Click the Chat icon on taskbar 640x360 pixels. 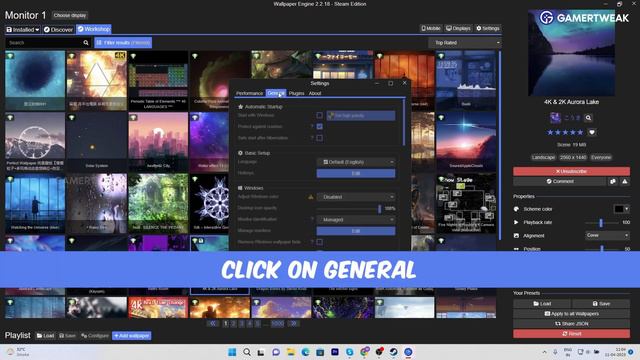coord(276,352)
